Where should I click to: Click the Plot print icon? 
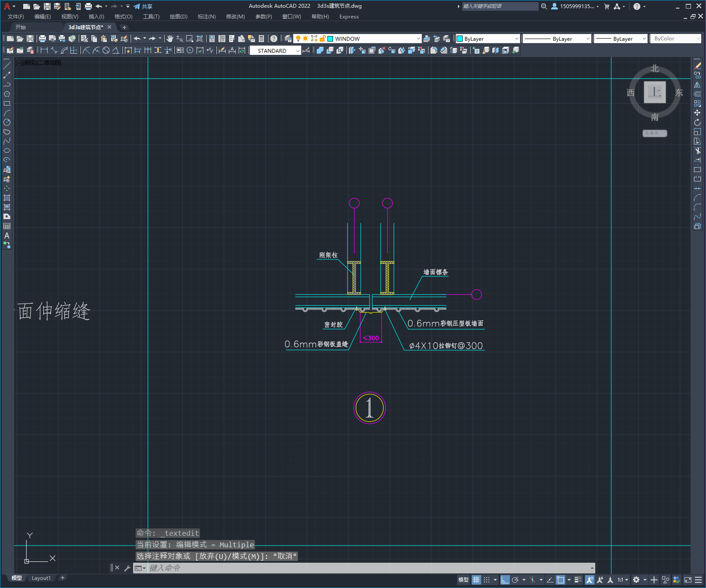pyautogui.click(x=42, y=39)
